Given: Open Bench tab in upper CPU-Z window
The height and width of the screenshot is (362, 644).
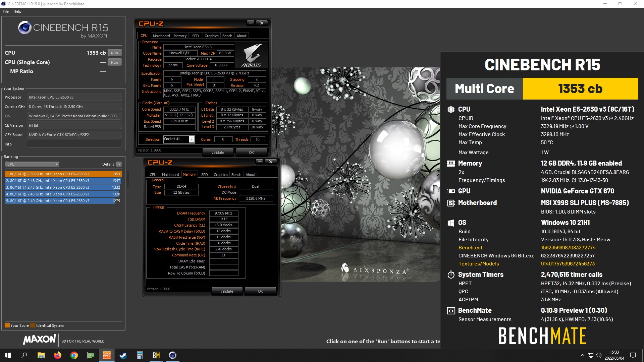Looking at the screenshot, I should click(227, 36).
